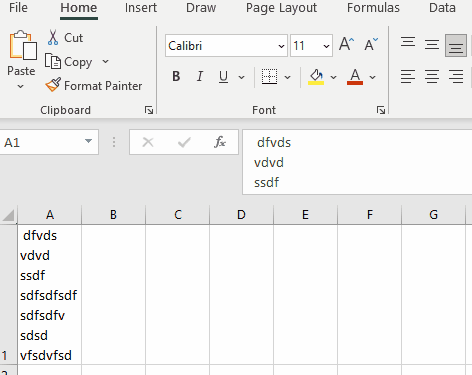Apply the Borders icon
Image resolution: width=472 pixels, height=375 pixels.
point(269,77)
